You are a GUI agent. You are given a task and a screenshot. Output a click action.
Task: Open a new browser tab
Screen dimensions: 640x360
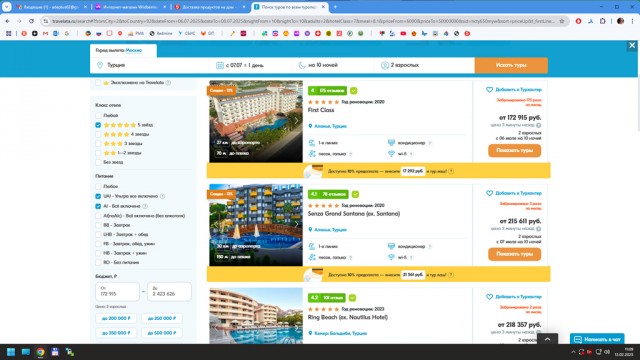(335, 7)
